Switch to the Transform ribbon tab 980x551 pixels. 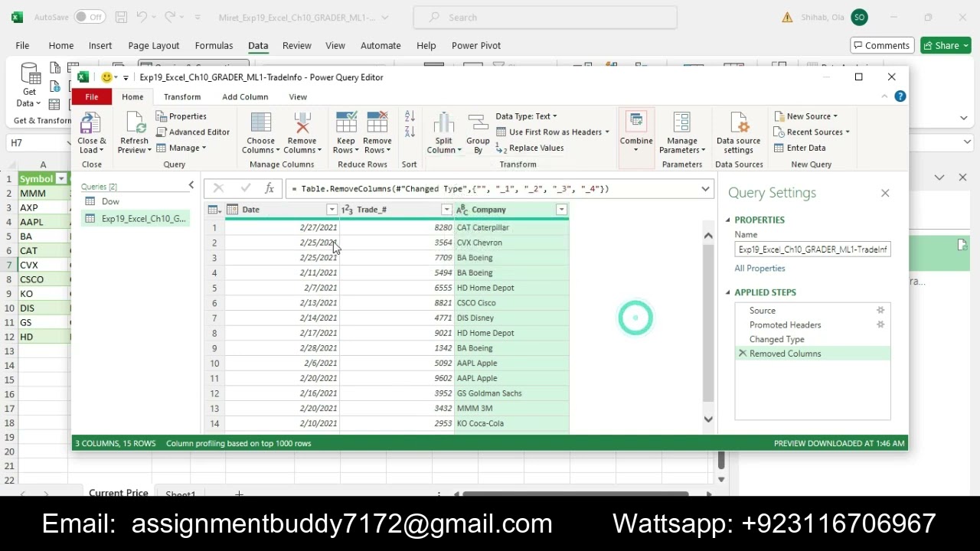[x=182, y=97]
